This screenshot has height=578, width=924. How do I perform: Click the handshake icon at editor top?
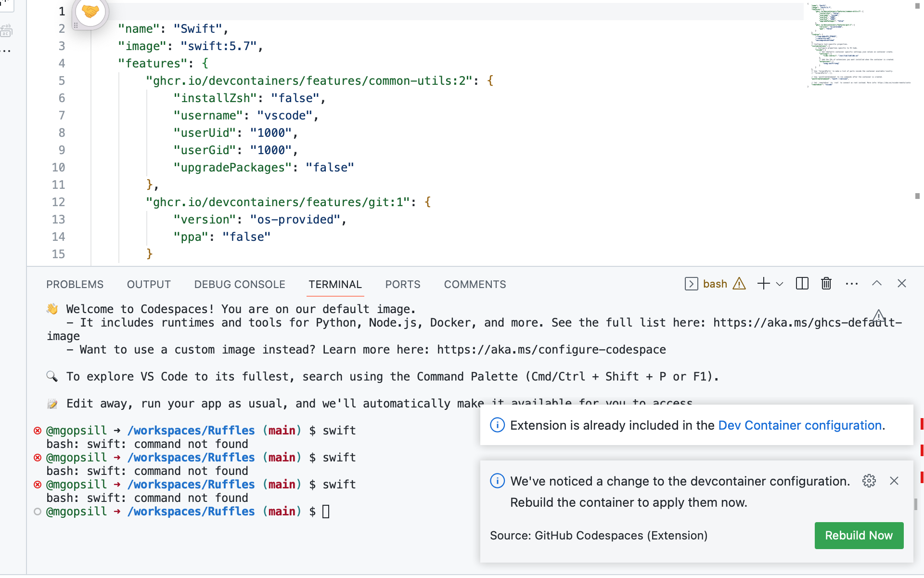click(x=90, y=12)
